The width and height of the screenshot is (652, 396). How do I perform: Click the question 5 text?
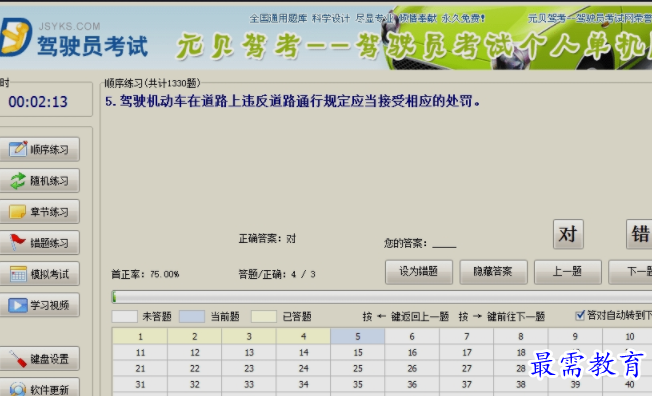click(293, 101)
